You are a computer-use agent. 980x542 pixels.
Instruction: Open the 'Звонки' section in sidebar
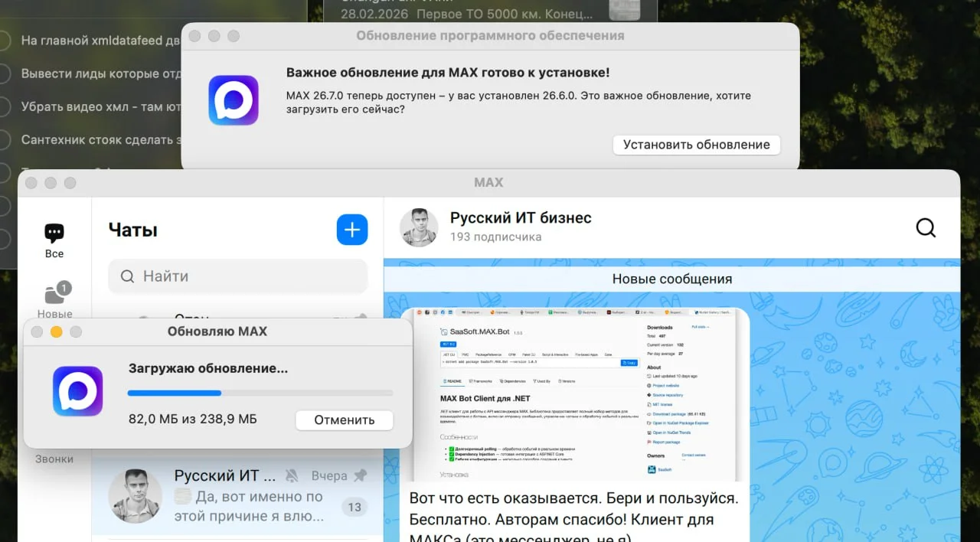click(x=54, y=459)
